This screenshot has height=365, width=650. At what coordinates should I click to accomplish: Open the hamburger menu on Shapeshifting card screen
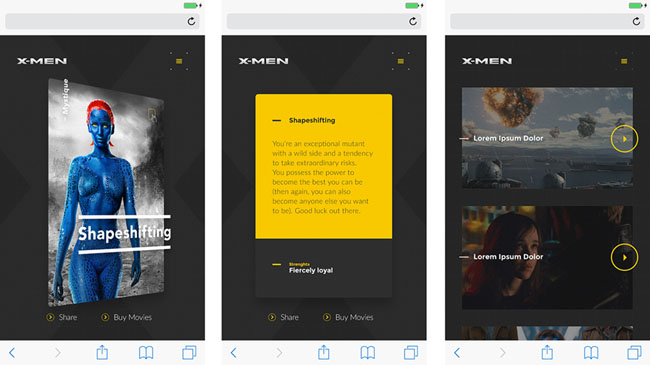point(400,61)
